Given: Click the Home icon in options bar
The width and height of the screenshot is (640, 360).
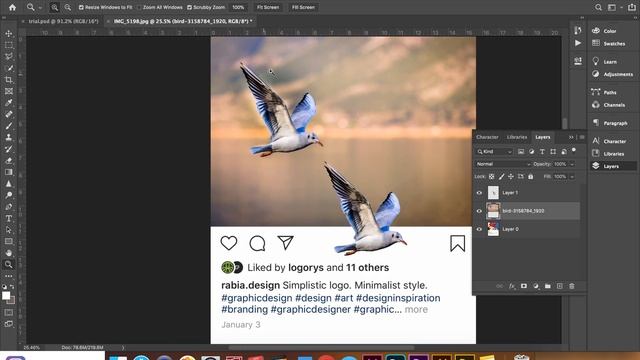Looking at the screenshot, I should pos(12,7).
